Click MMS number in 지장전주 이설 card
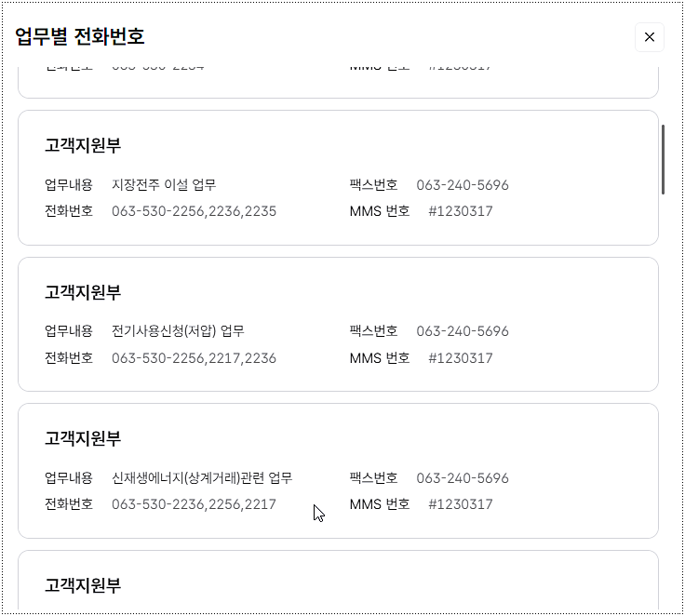The image size is (685, 616). pos(461,211)
